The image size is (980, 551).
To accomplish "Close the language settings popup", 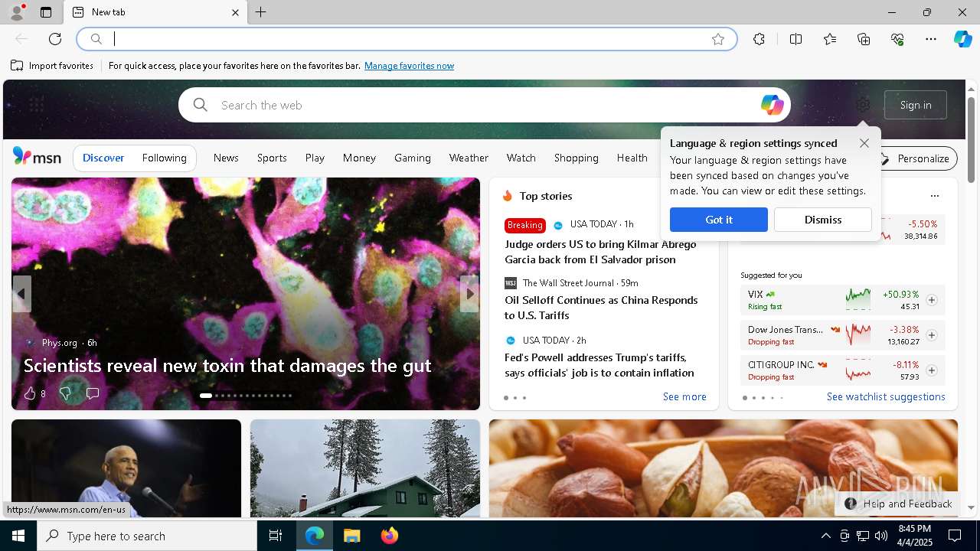I will pos(864,143).
